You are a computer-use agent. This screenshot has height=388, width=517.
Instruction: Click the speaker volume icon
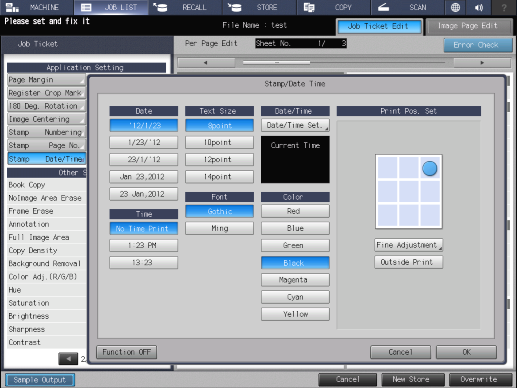[x=479, y=7]
